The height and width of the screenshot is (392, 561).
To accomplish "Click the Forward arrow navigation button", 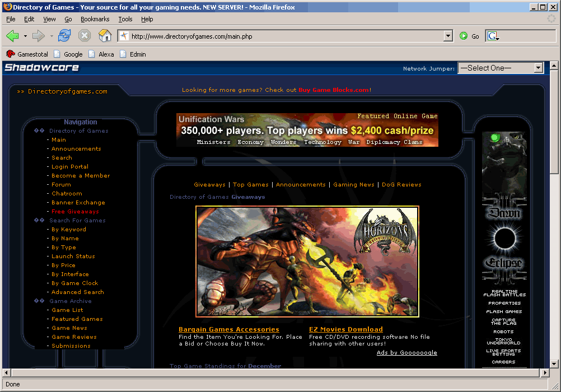I will [38, 36].
